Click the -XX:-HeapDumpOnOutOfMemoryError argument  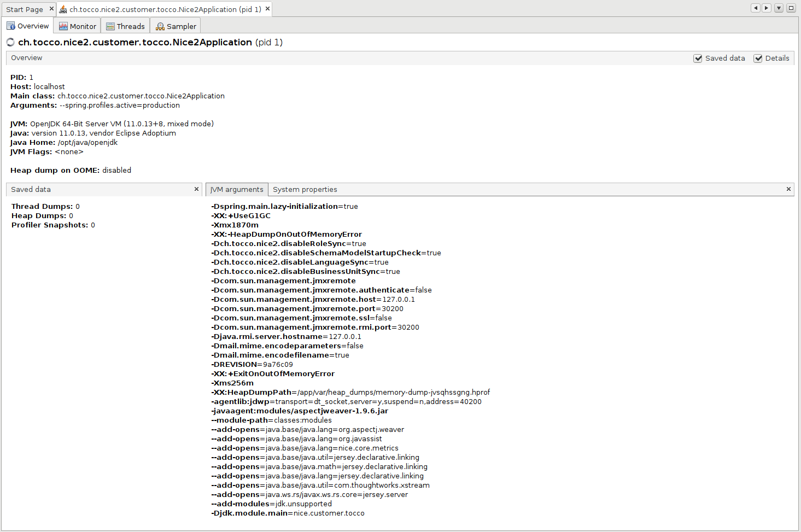pos(287,234)
